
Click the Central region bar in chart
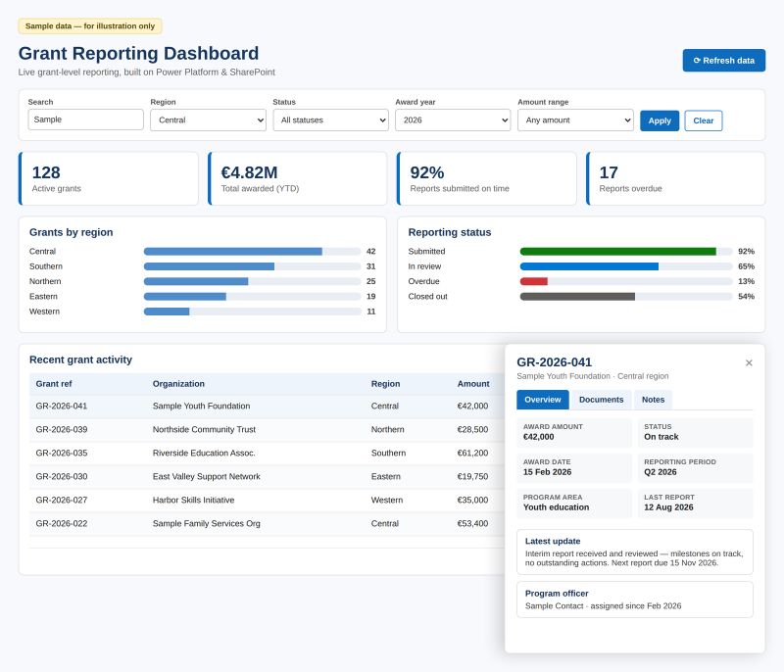click(x=233, y=252)
